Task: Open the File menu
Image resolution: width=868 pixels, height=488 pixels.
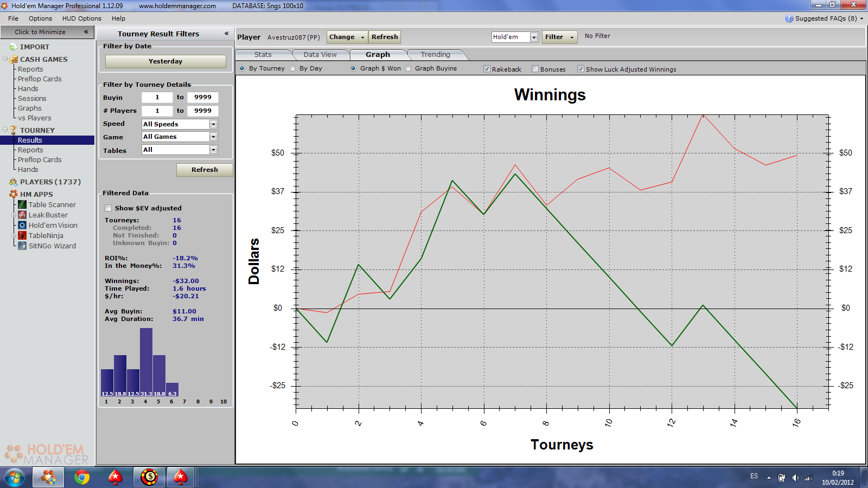Action: [x=13, y=18]
